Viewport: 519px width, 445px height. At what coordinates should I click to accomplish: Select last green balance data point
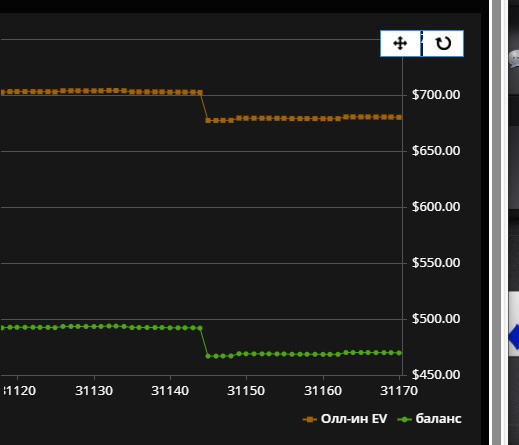coord(399,353)
